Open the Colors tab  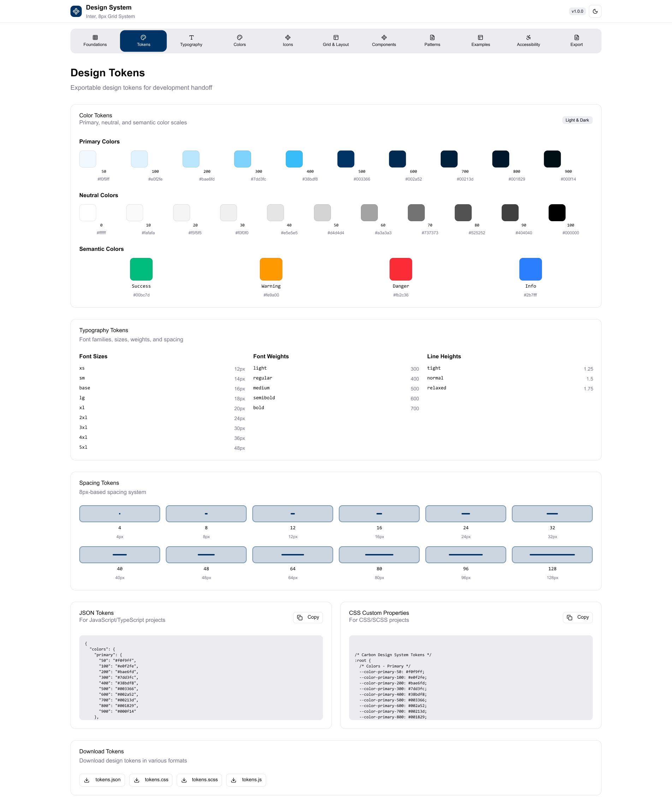(240, 41)
